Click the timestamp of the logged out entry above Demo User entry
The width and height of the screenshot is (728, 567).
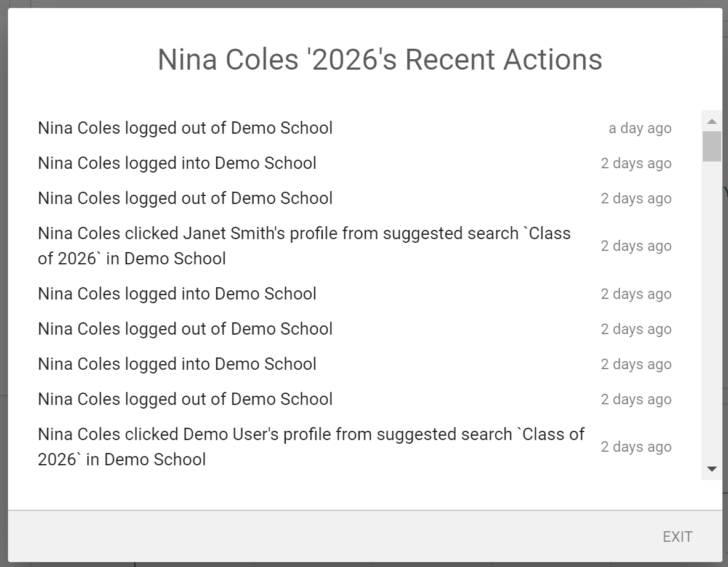636,399
